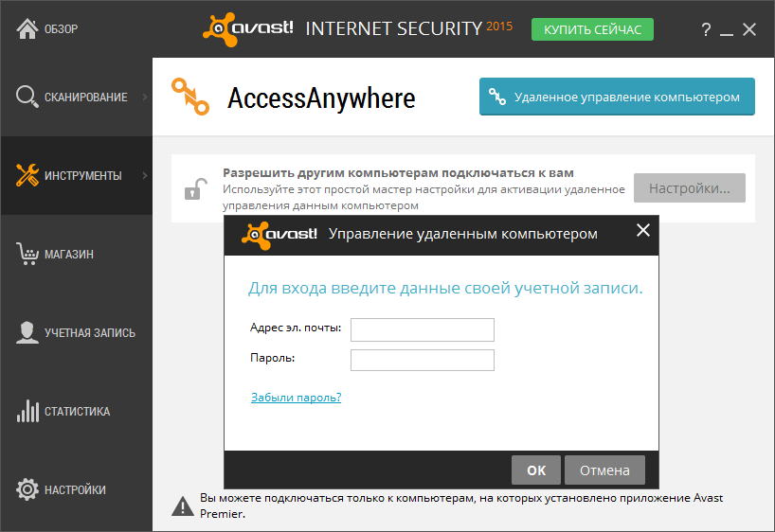
Task: Follow the Забыли пароль? link
Action: click(x=296, y=398)
